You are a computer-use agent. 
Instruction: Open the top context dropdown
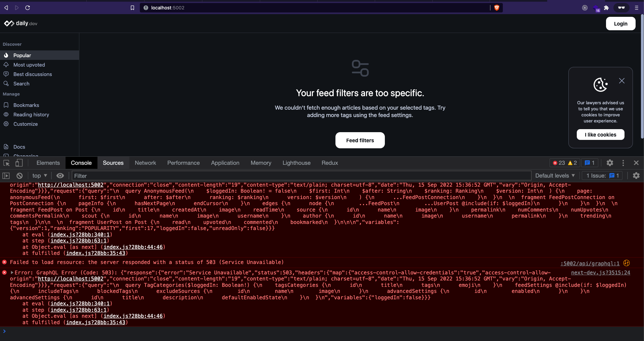pos(40,176)
